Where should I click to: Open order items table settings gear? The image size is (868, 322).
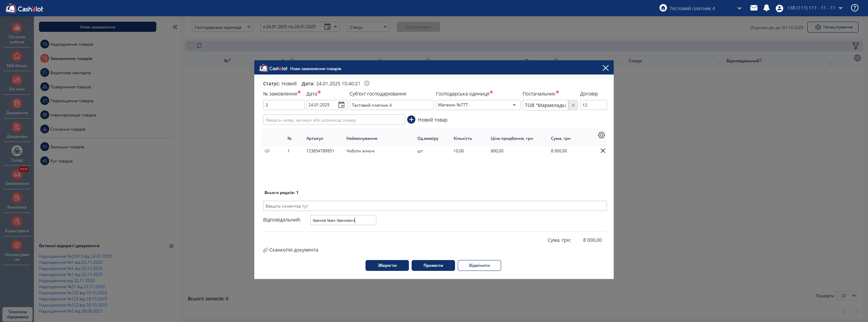coord(601,135)
